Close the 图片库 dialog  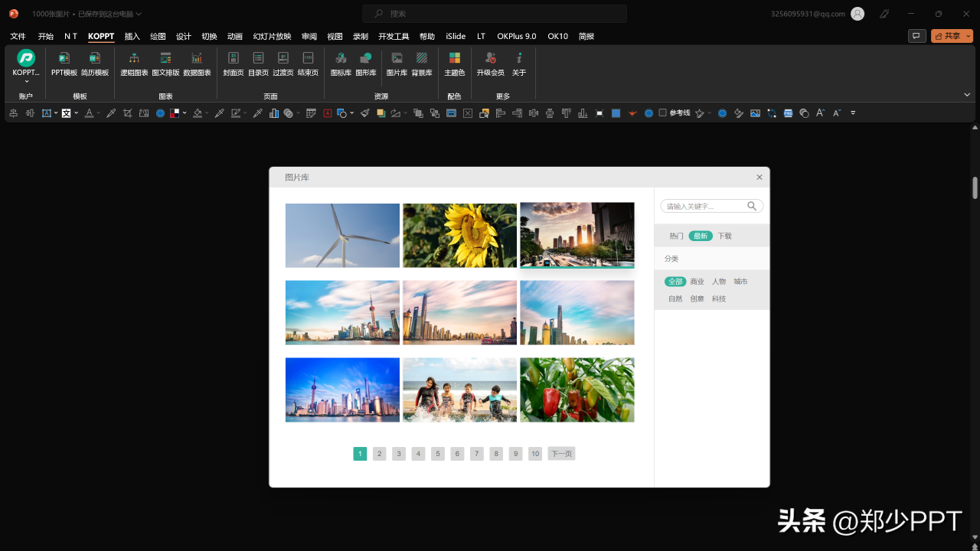(x=759, y=177)
